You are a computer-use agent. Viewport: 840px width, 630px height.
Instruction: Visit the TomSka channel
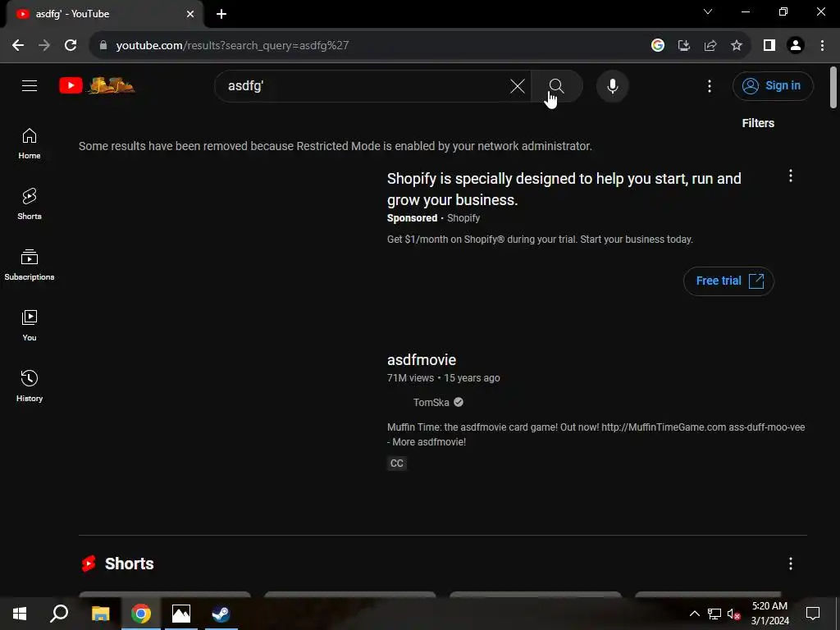pos(431,402)
